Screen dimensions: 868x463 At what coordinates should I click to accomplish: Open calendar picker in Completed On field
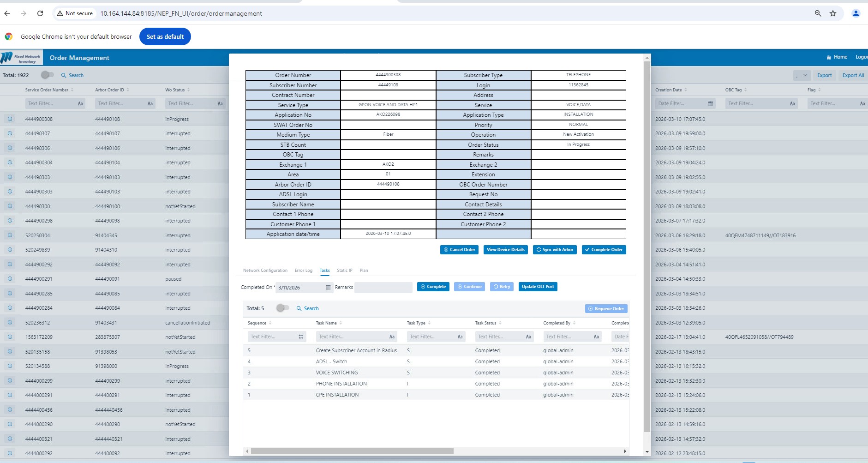click(x=328, y=288)
